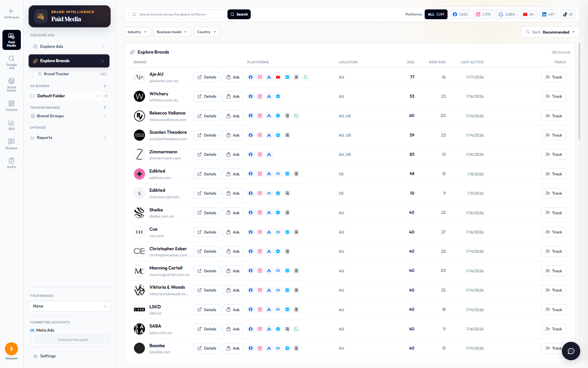Go back to All Brands
The width and height of the screenshot is (588, 368).
[11, 13]
